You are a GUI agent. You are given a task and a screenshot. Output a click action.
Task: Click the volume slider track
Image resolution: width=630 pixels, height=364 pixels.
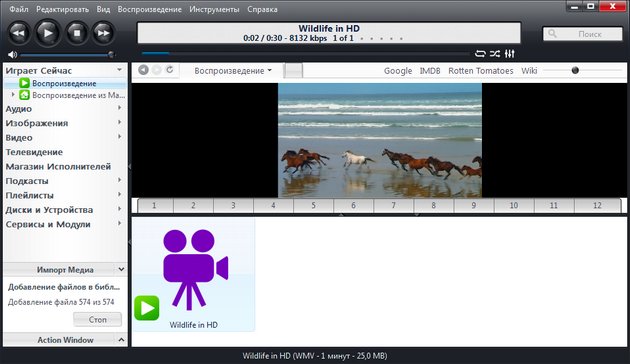pyautogui.click(x=66, y=55)
